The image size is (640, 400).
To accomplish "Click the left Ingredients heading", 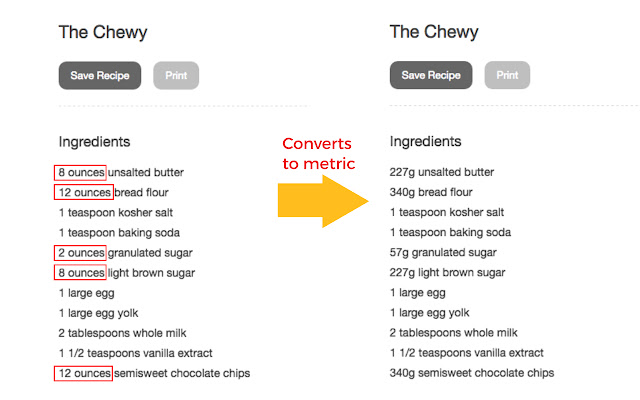I will tap(94, 142).
